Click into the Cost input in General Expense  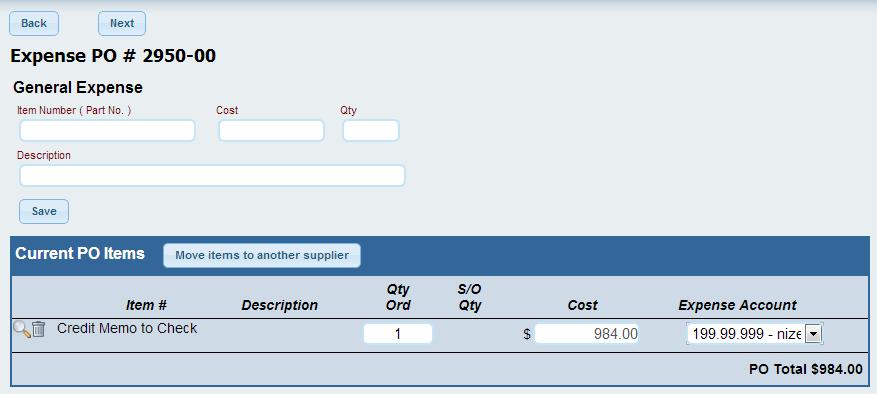tap(271, 130)
